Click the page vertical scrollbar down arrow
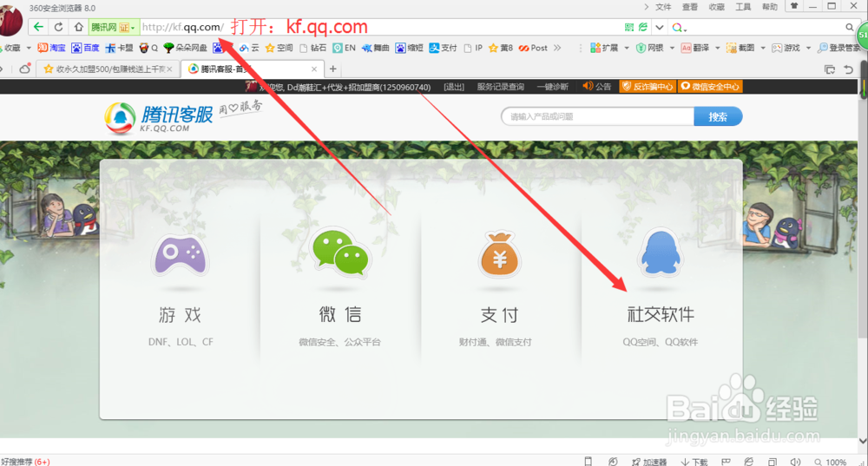 point(863,441)
